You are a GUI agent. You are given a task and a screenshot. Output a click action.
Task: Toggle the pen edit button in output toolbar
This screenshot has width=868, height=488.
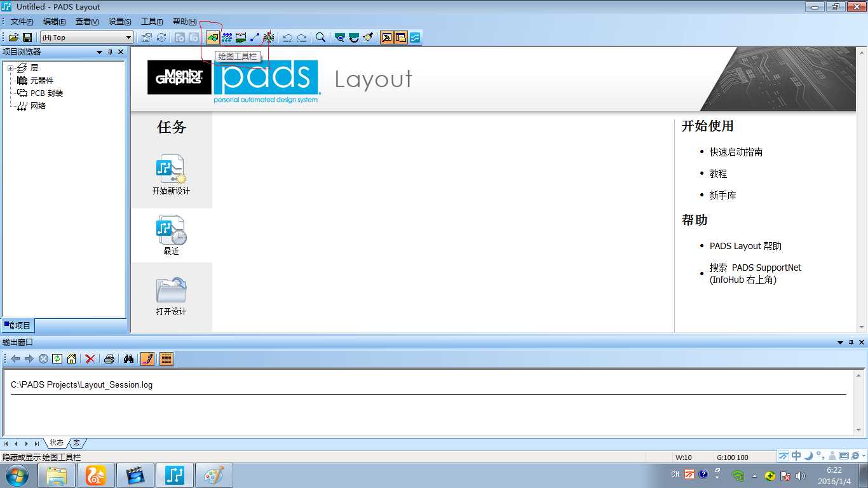(x=147, y=359)
